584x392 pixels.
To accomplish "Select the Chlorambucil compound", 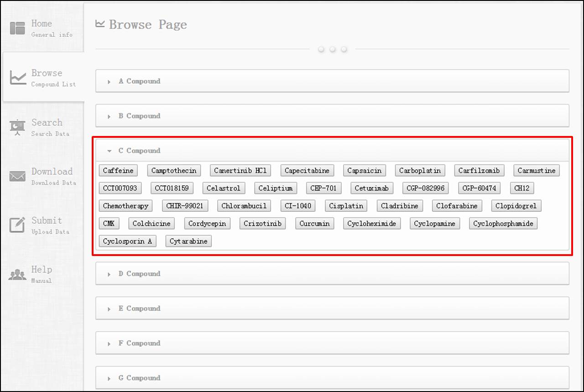I will pos(244,206).
